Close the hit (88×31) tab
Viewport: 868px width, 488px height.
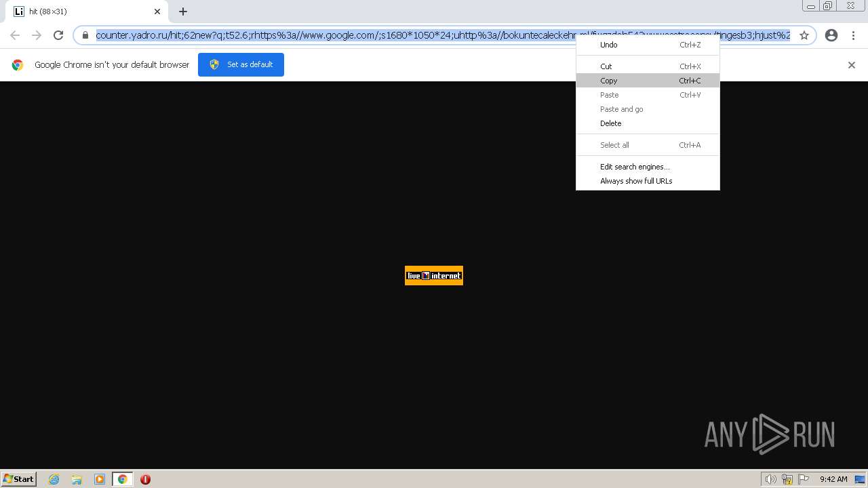point(157,12)
